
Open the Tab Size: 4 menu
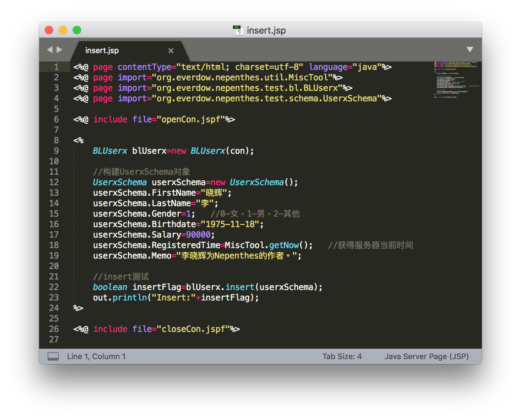point(342,356)
